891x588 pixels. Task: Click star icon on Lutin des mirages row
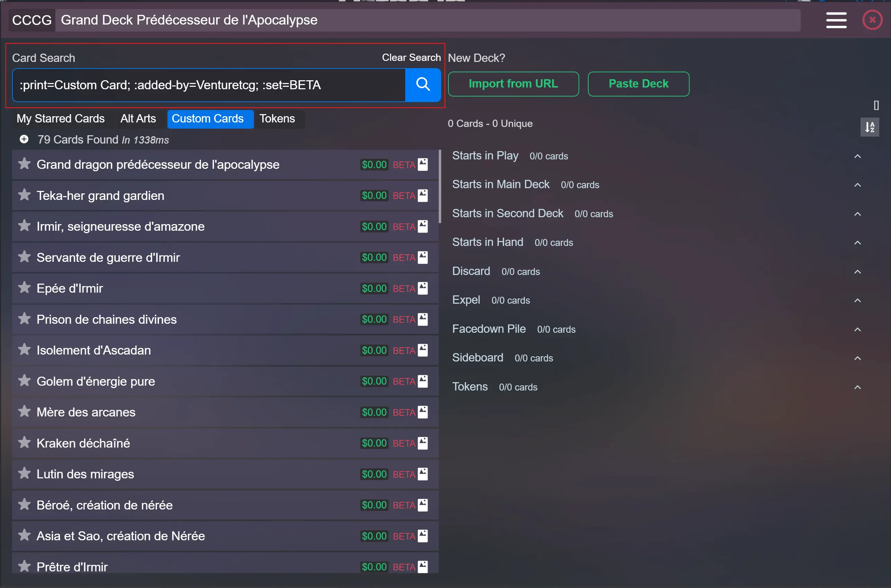point(24,473)
